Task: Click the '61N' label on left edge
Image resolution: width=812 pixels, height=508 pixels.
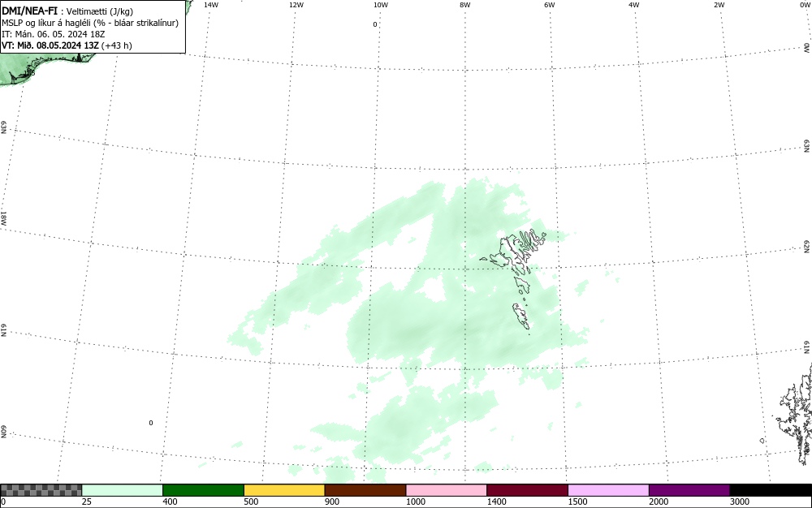Action: pyautogui.click(x=3, y=330)
